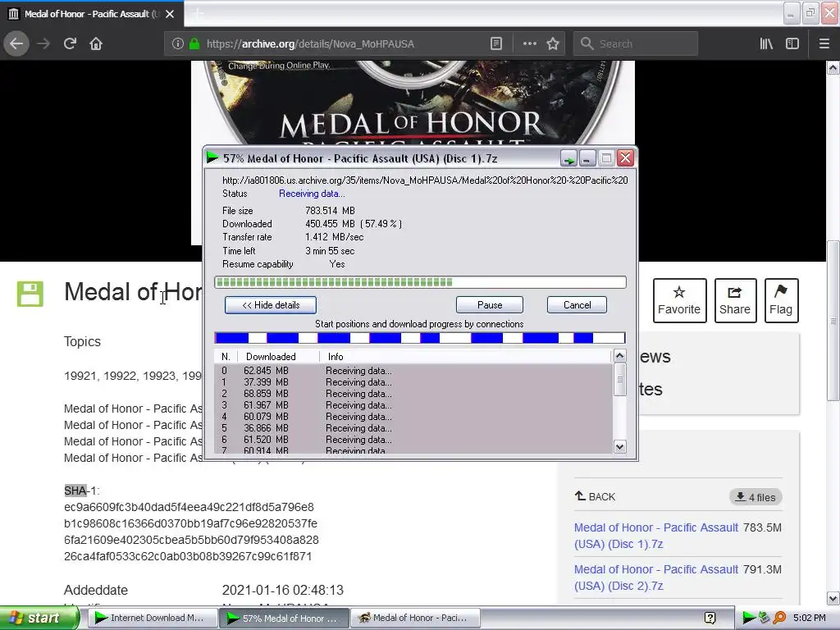This screenshot has width=840, height=630.
Task: Click the Topics label
Action: (82, 342)
